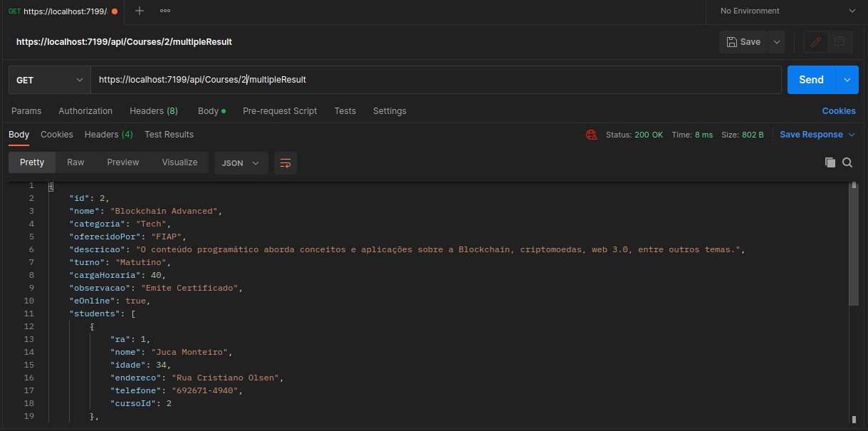Click the edit pencil icon

[x=816, y=42]
